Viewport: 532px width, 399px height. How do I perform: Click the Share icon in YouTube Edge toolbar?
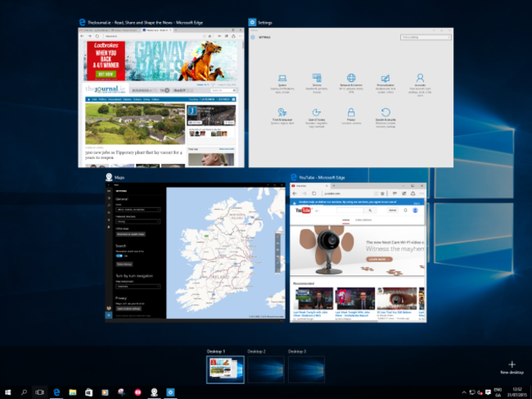(413, 193)
